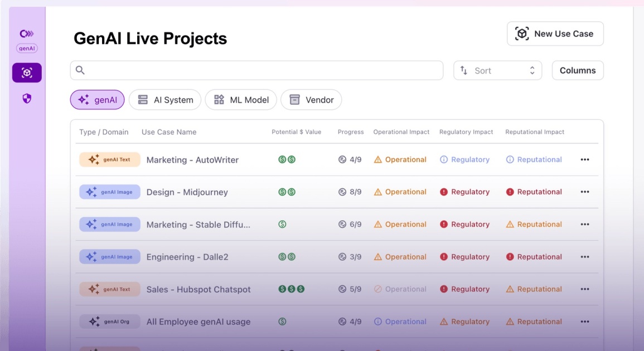Screen dimensions: 644x351
Task: Switch to the ML Model filter
Action: pos(241,100)
